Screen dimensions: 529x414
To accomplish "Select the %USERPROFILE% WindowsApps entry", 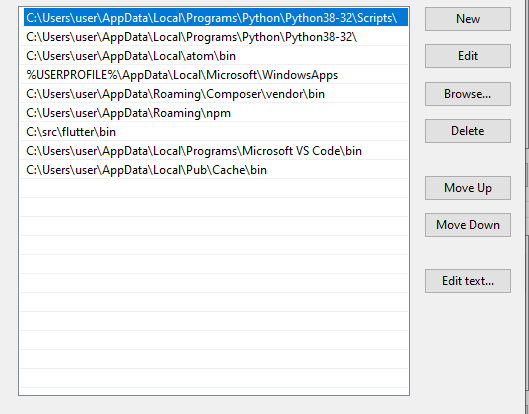I will (x=216, y=75).
